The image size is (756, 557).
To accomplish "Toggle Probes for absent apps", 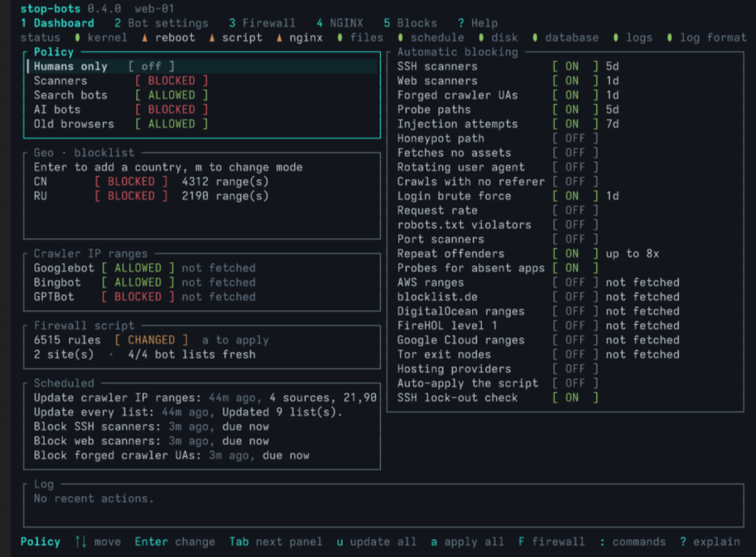I will coord(575,268).
